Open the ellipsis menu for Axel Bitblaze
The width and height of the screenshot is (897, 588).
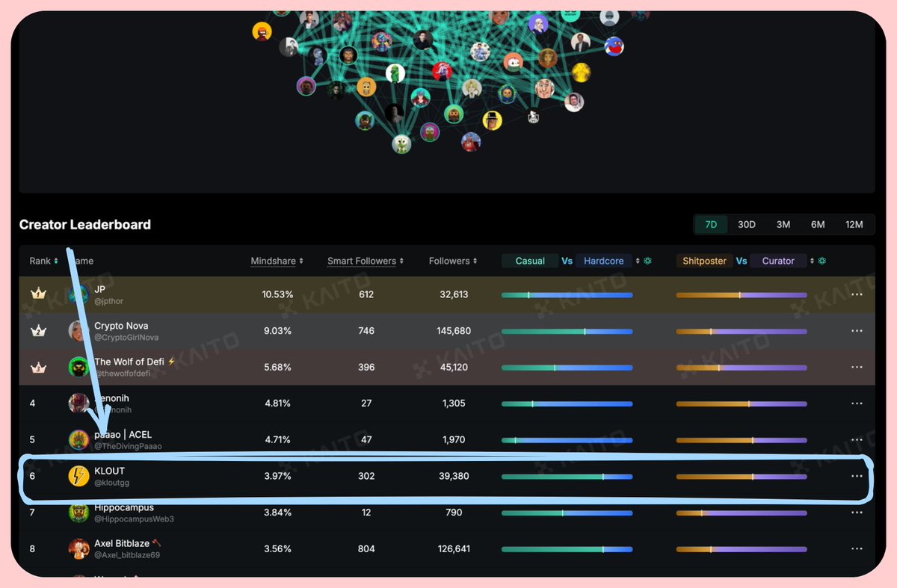(x=857, y=548)
